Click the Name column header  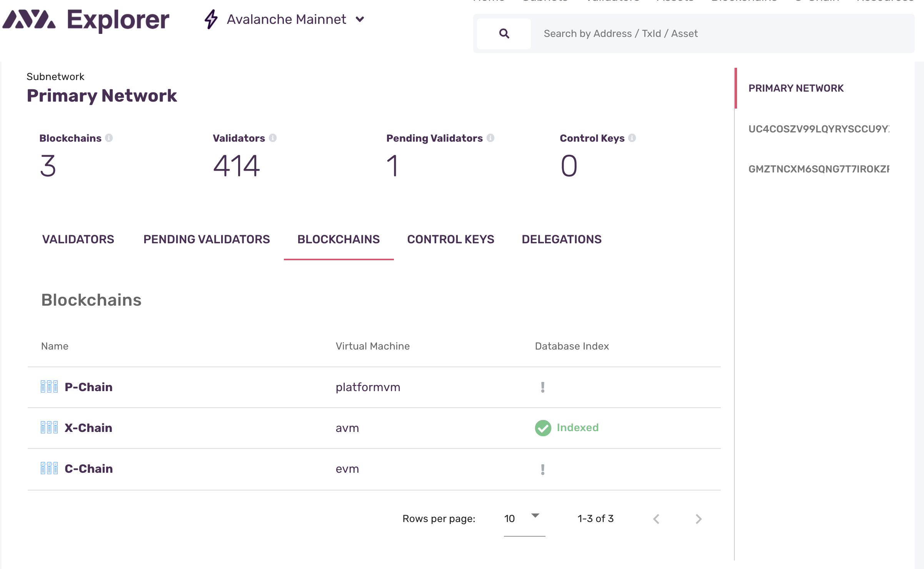tap(55, 346)
